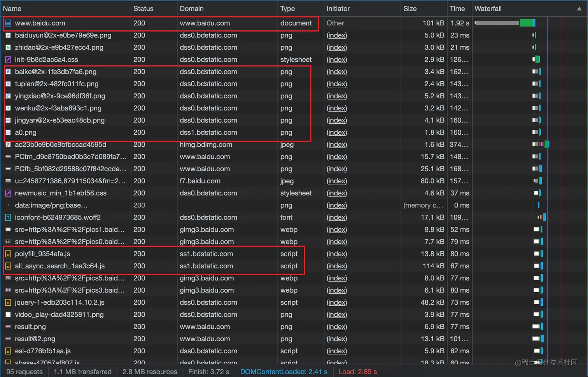The image size is (588, 377).
Task: Click the image icon for baiduyun@2x-e0be79e69e.png
Action: [x=8, y=35]
